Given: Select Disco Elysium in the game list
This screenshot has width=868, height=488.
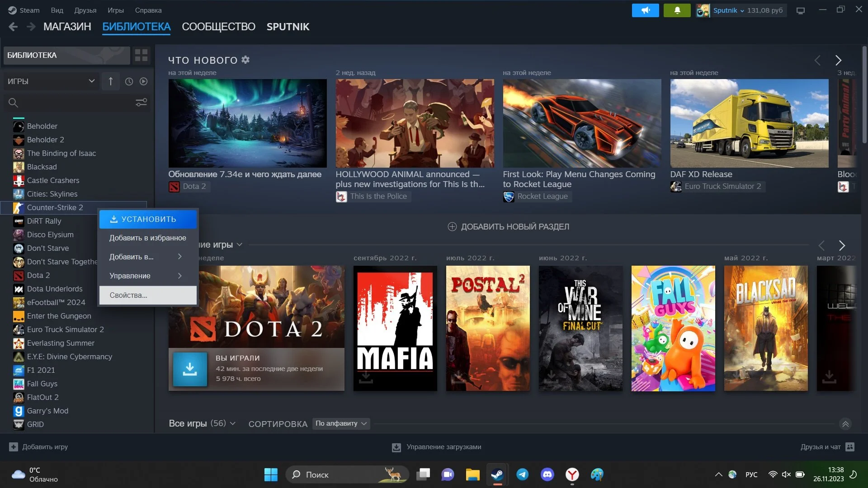Looking at the screenshot, I should click(50, 235).
